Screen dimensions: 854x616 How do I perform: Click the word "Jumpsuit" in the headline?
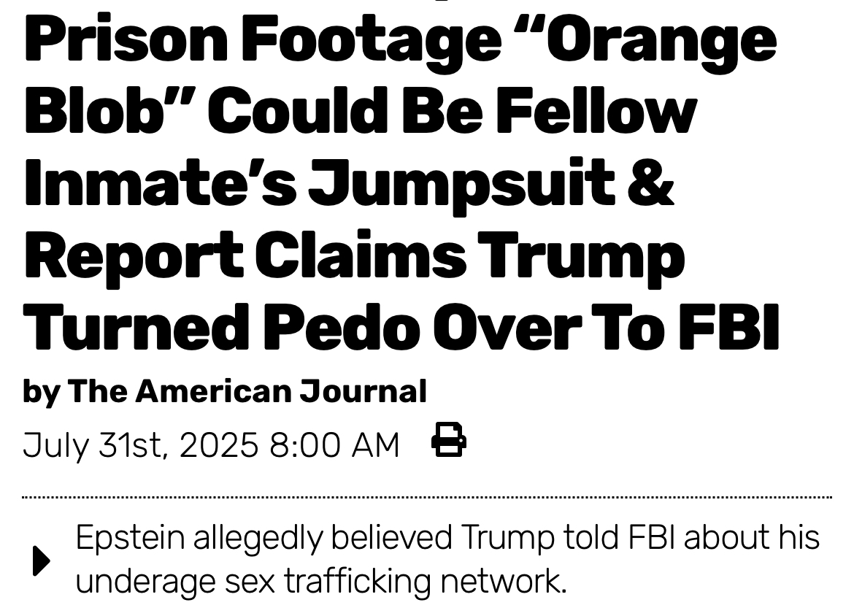(x=461, y=182)
